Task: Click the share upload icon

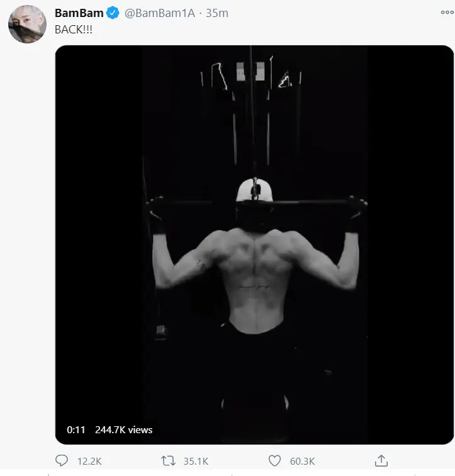Action: 381,461
